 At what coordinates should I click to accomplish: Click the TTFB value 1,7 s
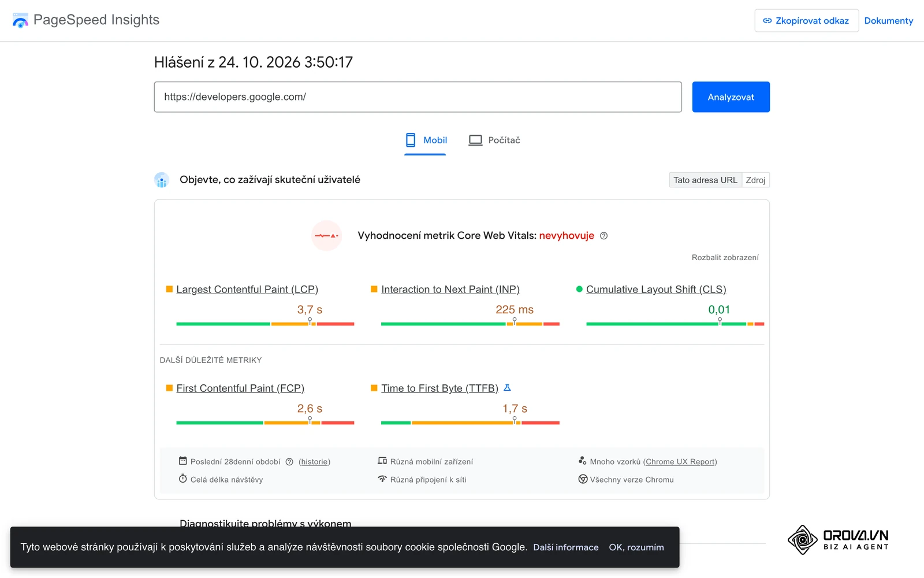click(515, 409)
